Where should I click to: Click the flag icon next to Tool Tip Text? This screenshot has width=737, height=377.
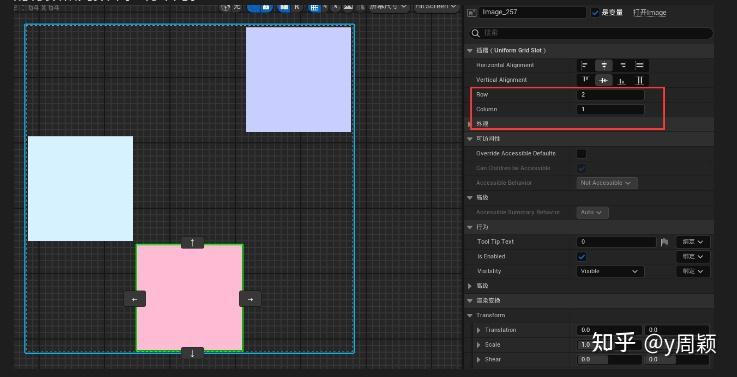pos(664,242)
